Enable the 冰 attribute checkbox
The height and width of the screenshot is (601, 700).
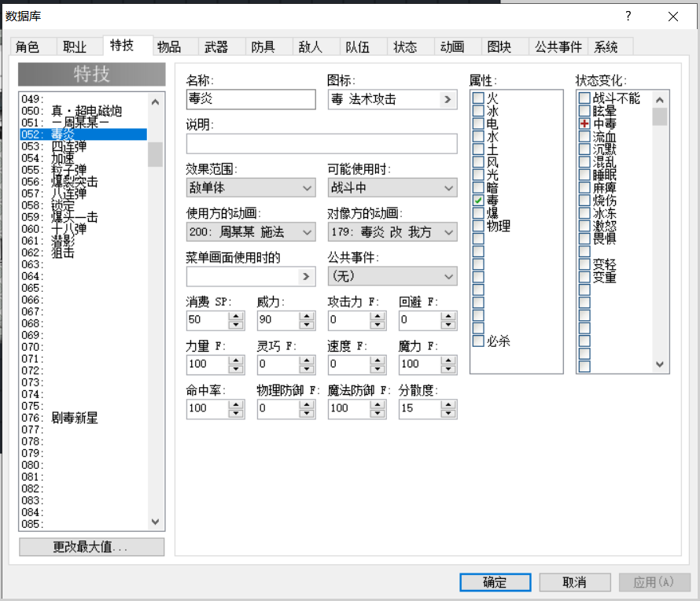click(x=478, y=111)
